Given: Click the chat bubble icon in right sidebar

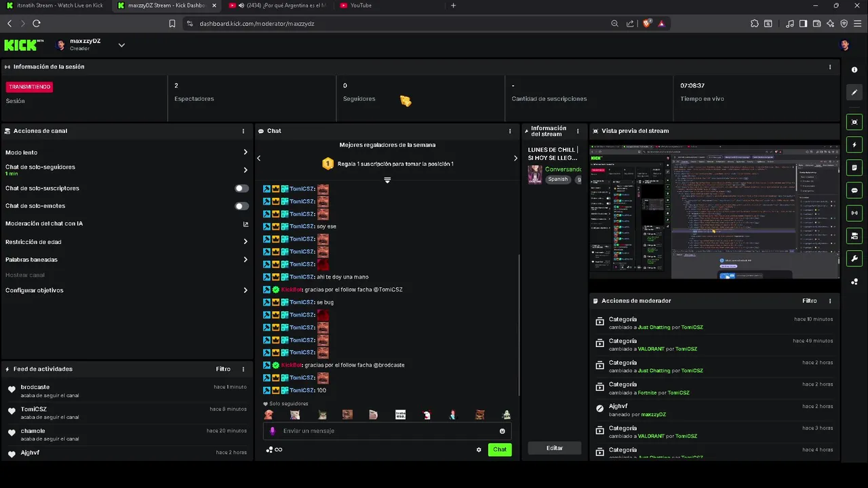Looking at the screenshot, I should click(854, 190).
